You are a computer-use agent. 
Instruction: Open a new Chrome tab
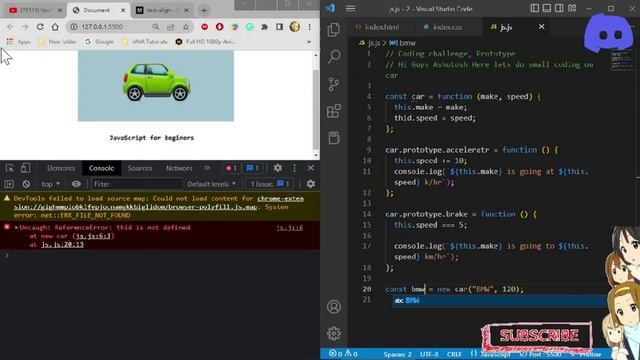pyautogui.click(x=204, y=10)
